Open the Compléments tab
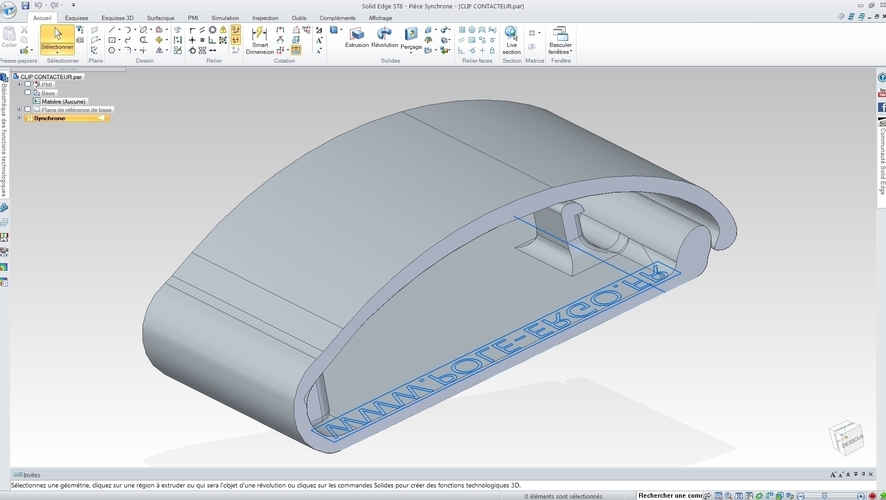The image size is (886, 500). click(x=337, y=18)
